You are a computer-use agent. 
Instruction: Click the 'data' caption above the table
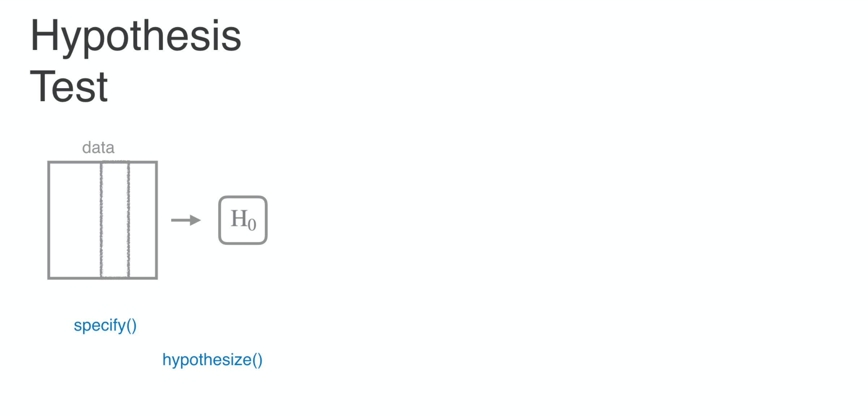click(x=98, y=148)
